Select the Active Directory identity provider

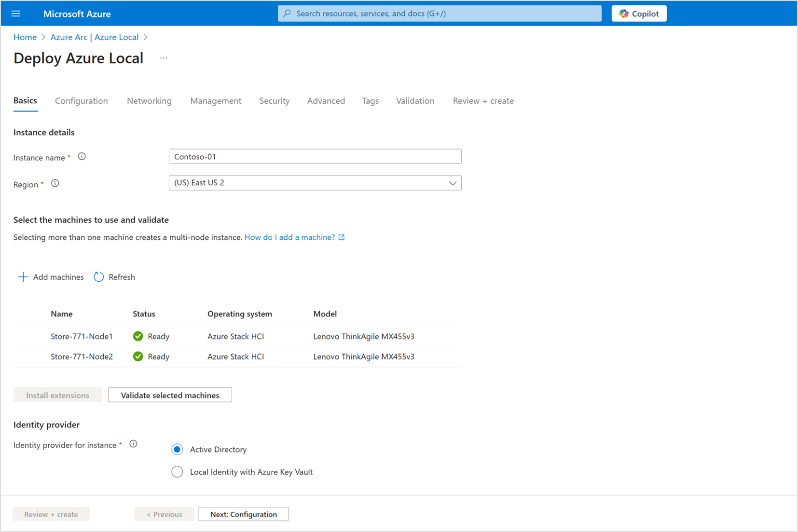(177, 449)
